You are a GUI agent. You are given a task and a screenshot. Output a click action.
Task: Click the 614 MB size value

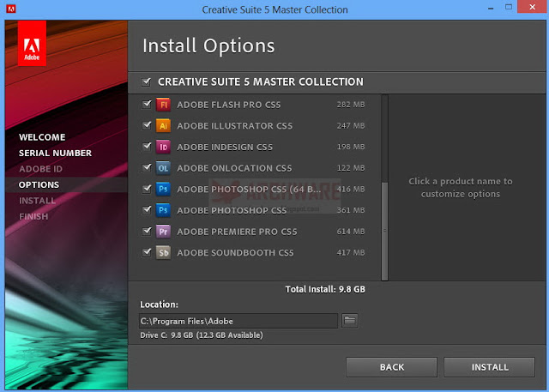[x=351, y=232]
